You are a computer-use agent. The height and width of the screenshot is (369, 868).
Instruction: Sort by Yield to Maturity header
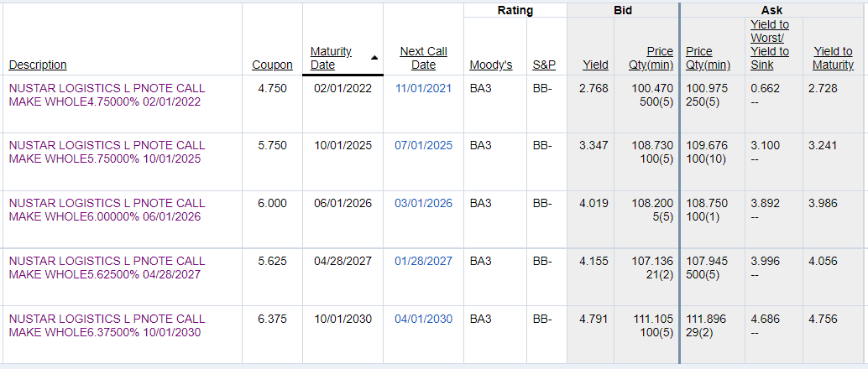[x=833, y=58]
